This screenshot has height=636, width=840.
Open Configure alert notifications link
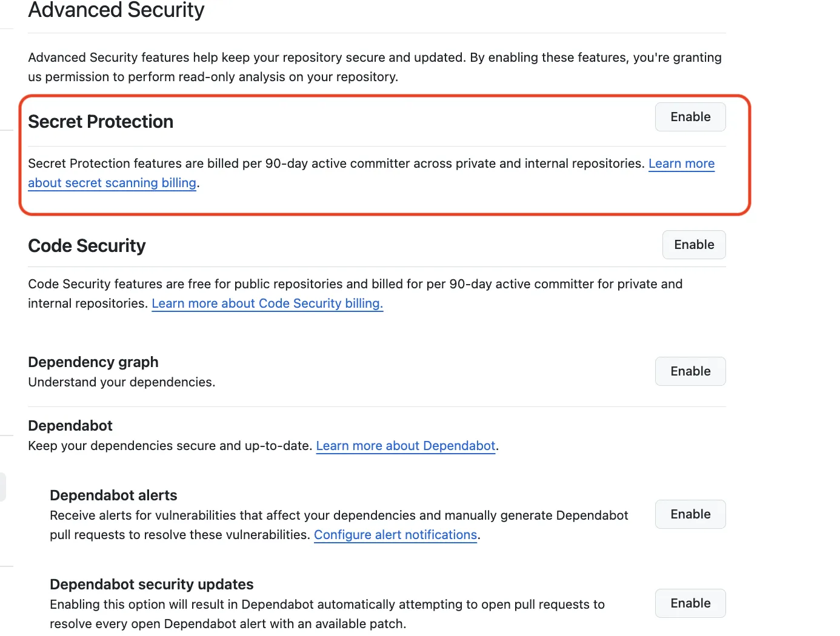(x=395, y=535)
